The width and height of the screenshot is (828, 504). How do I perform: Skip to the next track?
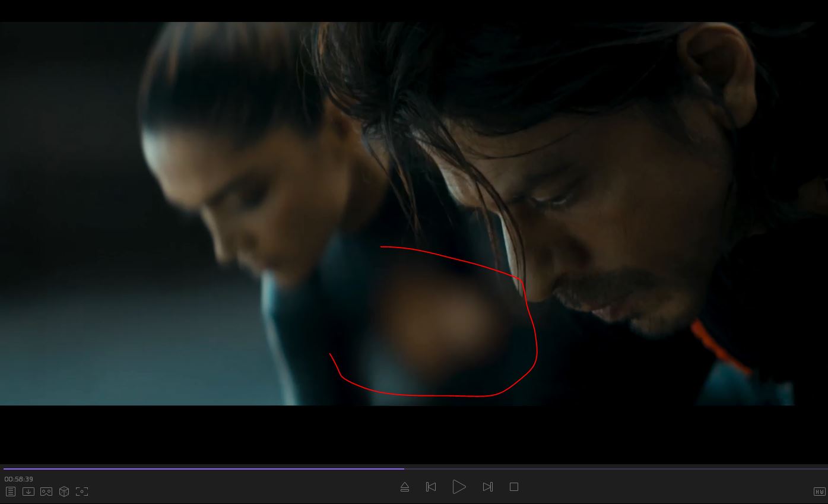click(x=488, y=487)
